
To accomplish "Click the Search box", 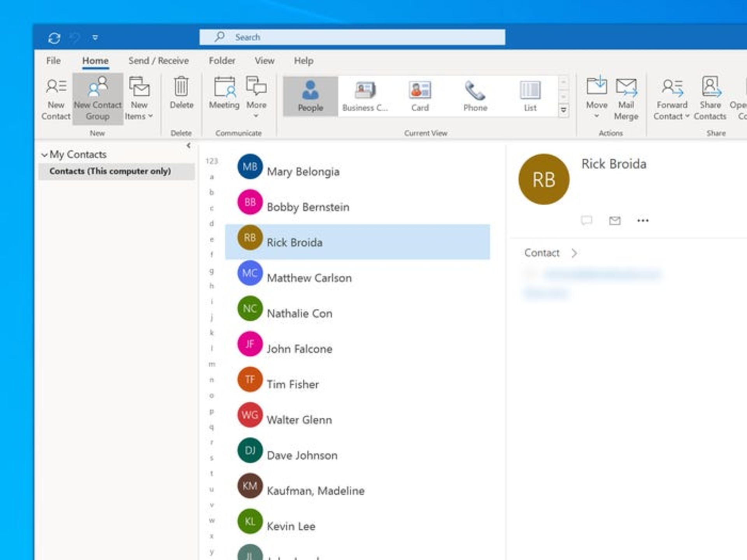I will point(352,37).
